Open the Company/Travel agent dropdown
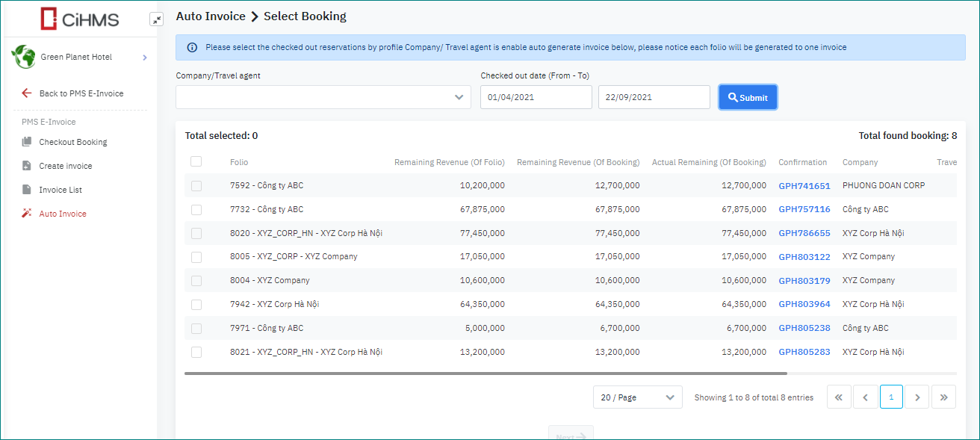Viewport: 980px width, 440px height. click(323, 97)
